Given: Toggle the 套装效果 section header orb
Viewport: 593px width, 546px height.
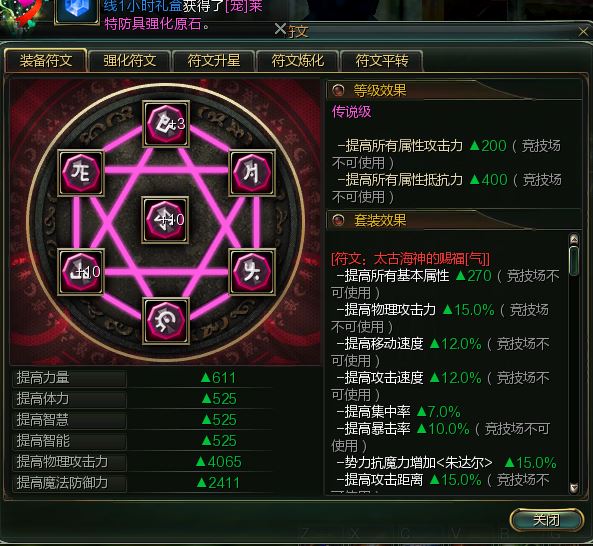Looking at the screenshot, I should point(338,220).
